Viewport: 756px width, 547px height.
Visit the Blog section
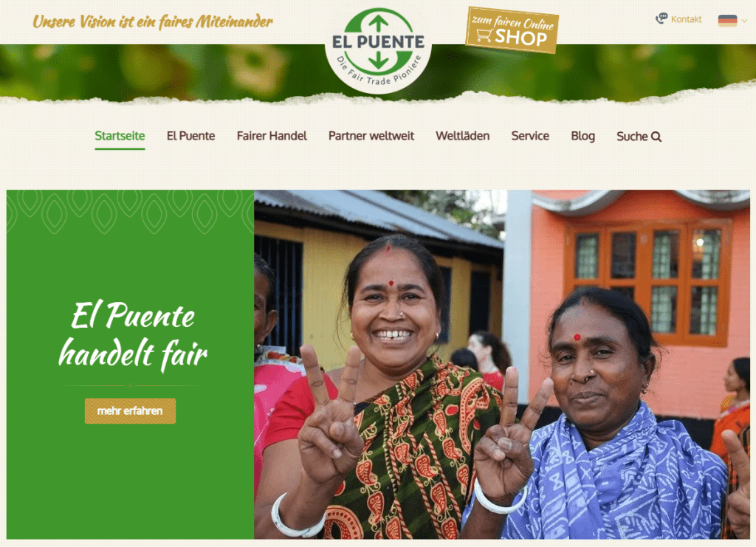(x=583, y=136)
